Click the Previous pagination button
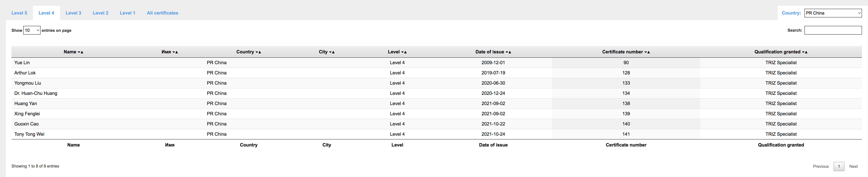868x177 pixels. (x=821, y=166)
